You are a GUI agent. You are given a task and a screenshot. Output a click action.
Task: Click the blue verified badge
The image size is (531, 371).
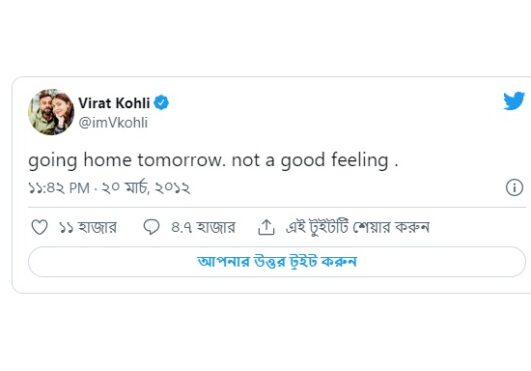161,103
